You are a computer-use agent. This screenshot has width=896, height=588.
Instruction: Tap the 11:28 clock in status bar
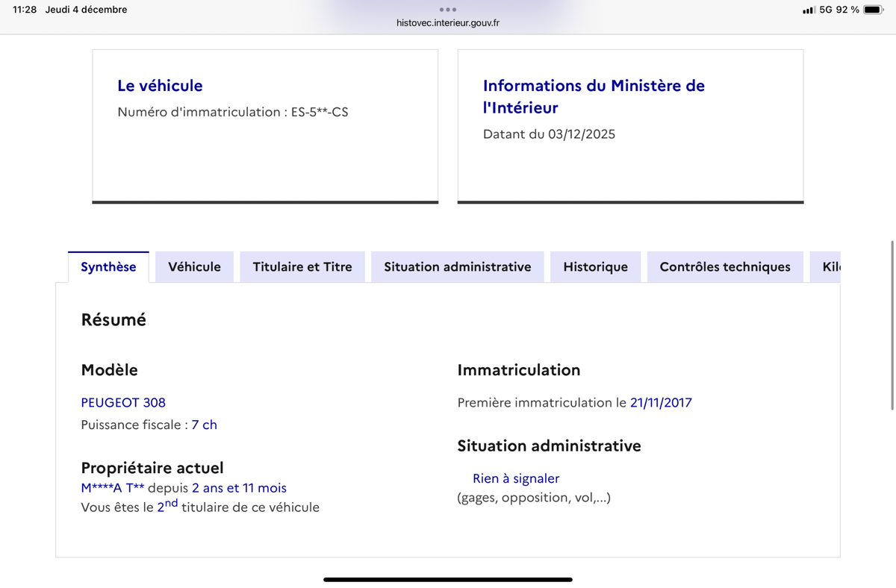pyautogui.click(x=25, y=10)
